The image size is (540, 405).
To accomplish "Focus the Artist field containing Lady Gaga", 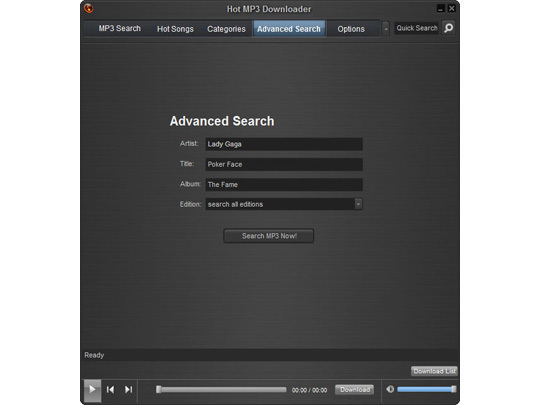I will (284, 144).
